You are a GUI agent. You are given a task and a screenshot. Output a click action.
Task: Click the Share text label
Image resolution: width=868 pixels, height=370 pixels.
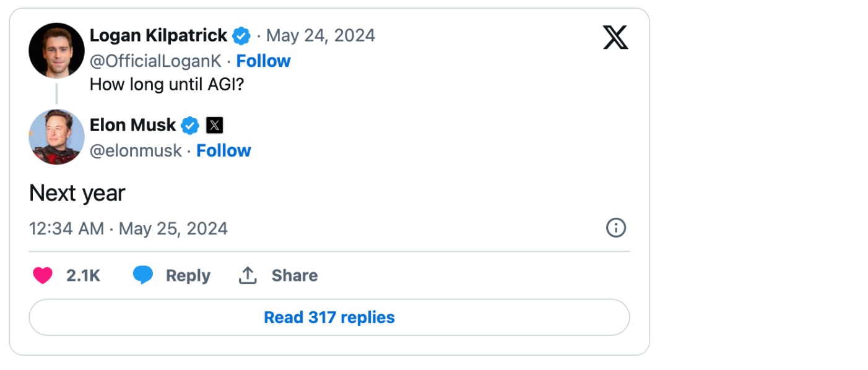coord(295,275)
